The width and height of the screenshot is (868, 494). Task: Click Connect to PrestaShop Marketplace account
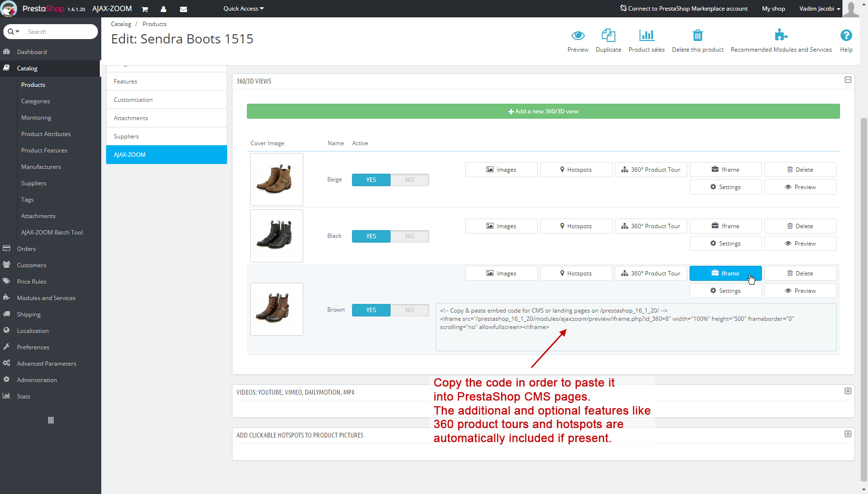pyautogui.click(x=684, y=9)
